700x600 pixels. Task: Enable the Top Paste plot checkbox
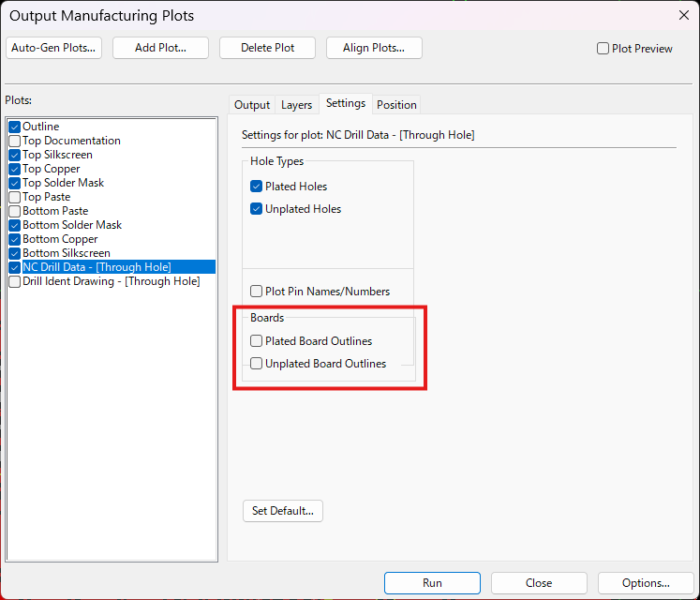14,197
